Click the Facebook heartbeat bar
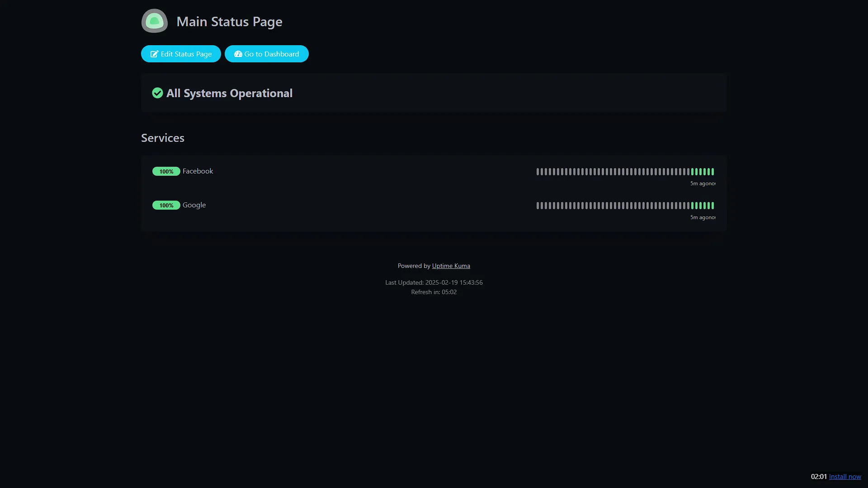The width and height of the screenshot is (868, 488). pyautogui.click(x=625, y=172)
